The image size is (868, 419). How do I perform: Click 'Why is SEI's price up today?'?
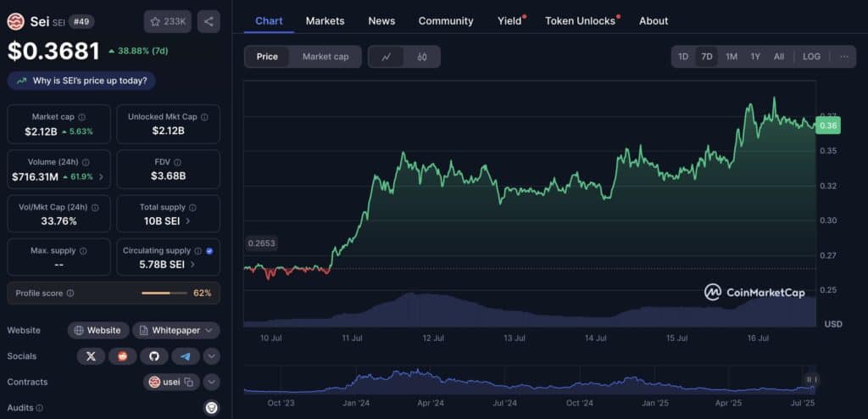click(x=81, y=81)
